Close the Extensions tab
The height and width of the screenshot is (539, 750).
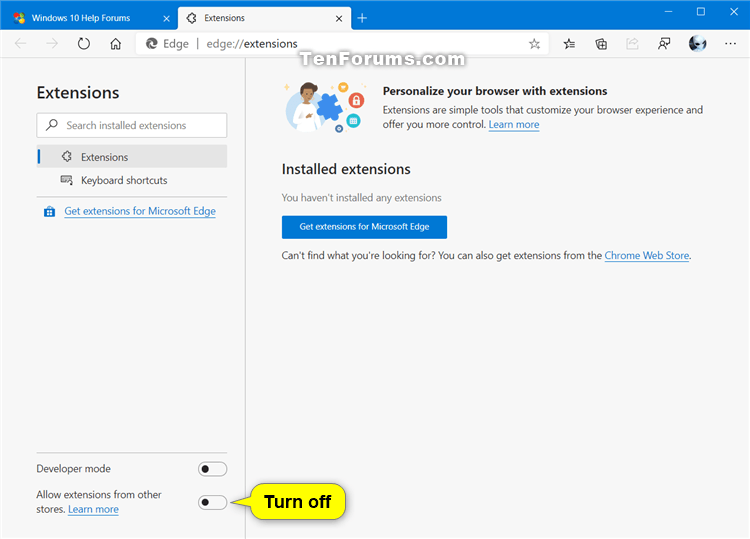(x=339, y=19)
